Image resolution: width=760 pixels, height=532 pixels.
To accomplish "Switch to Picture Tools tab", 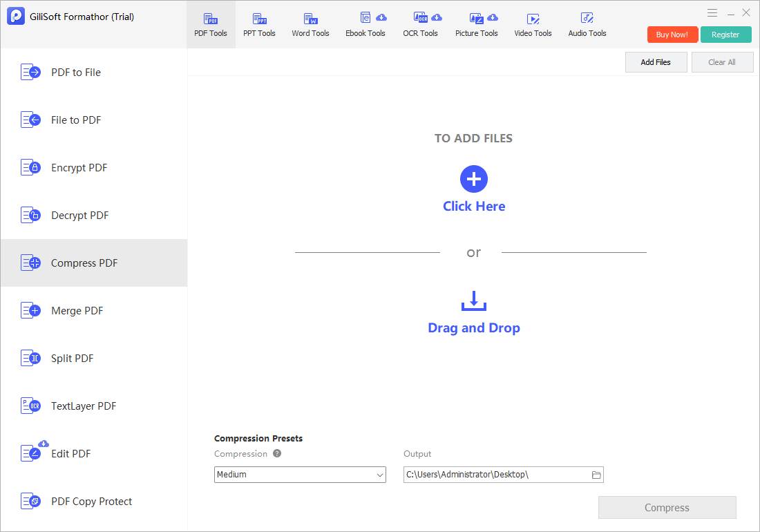I will 477,25.
